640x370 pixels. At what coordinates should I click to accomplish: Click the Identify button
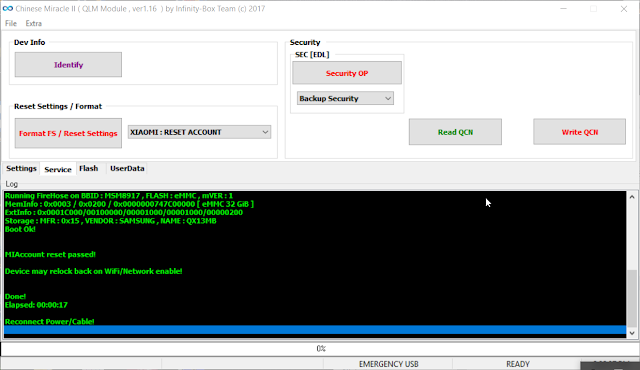68,64
